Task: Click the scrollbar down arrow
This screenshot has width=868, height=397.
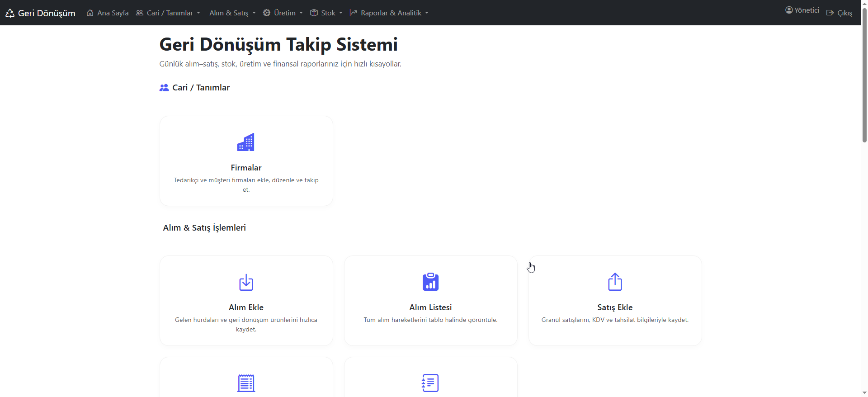Action: [864, 393]
